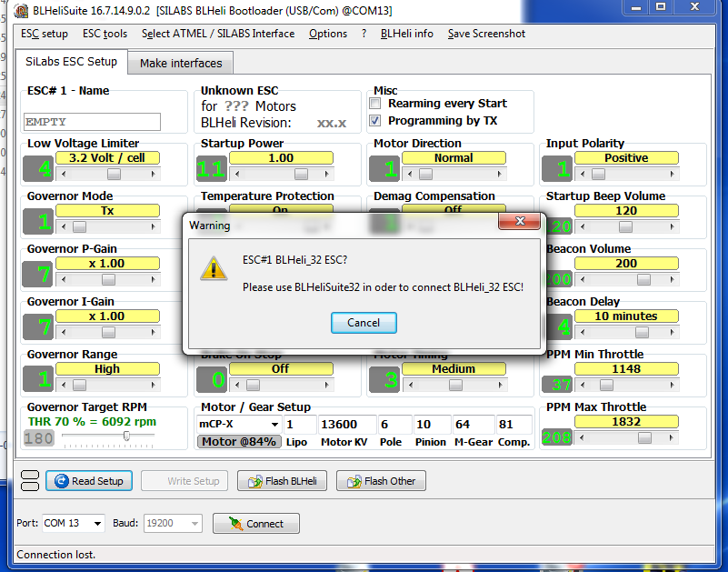Uncheck Programming by TX checkbox
Viewport: 728px width, 572px height.
pyautogui.click(x=375, y=121)
